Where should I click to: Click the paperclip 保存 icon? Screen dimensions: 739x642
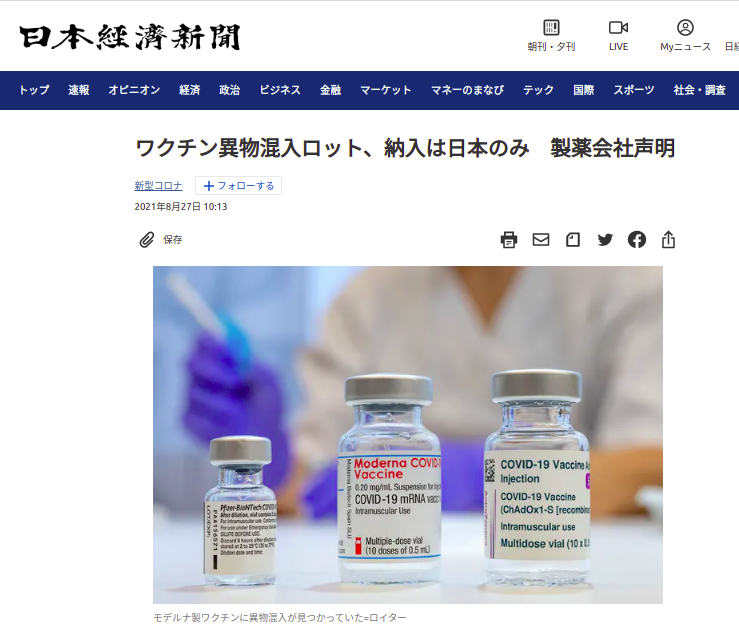coord(147,240)
